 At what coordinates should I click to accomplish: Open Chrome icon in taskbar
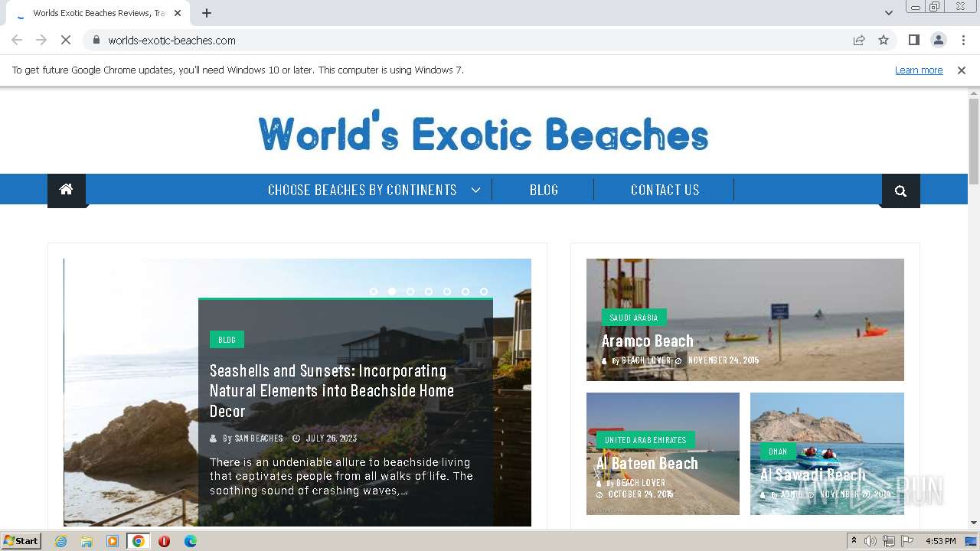pos(139,541)
